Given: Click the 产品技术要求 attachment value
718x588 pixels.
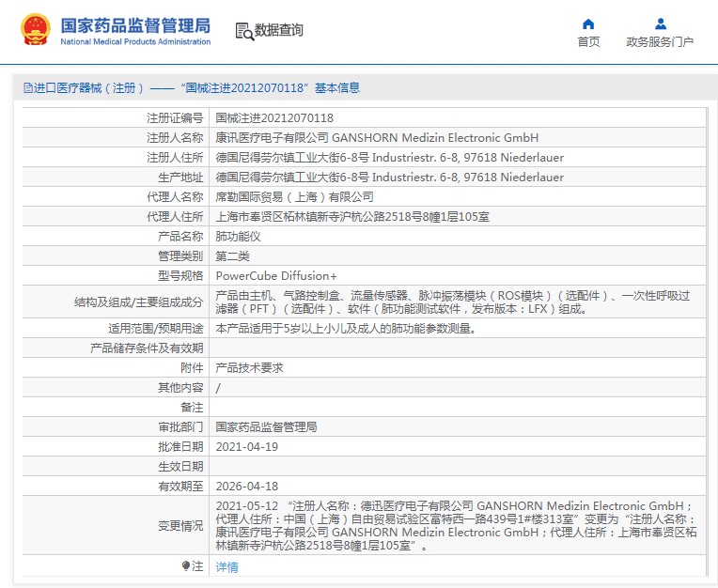Looking at the screenshot, I should pos(249,367).
